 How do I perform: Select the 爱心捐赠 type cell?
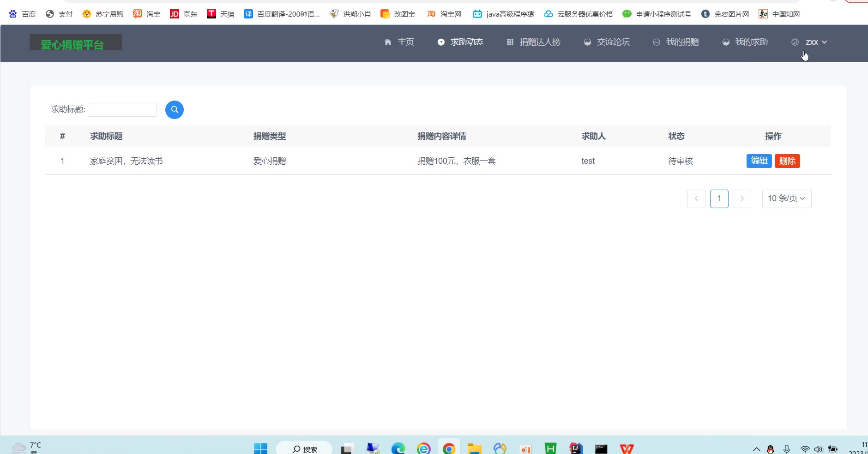point(270,161)
